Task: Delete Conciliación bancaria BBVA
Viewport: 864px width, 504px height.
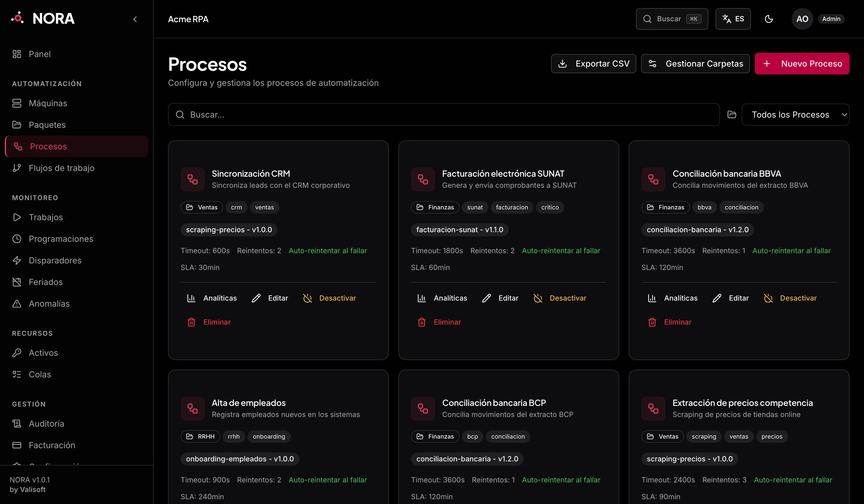Action: (x=670, y=322)
